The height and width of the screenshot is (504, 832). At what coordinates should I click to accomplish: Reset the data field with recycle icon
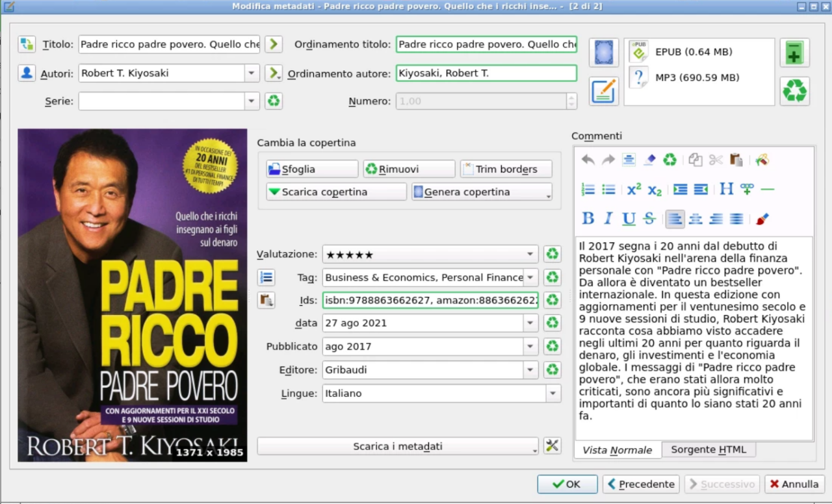point(552,323)
